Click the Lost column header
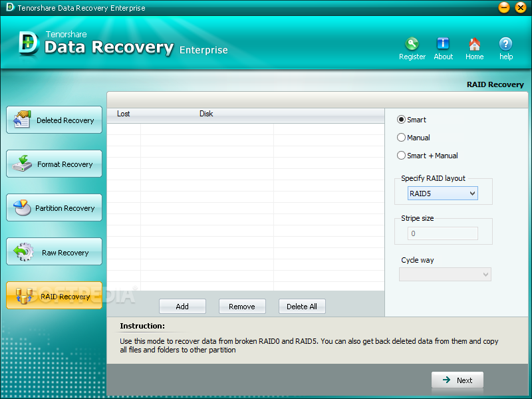 (124, 114)
